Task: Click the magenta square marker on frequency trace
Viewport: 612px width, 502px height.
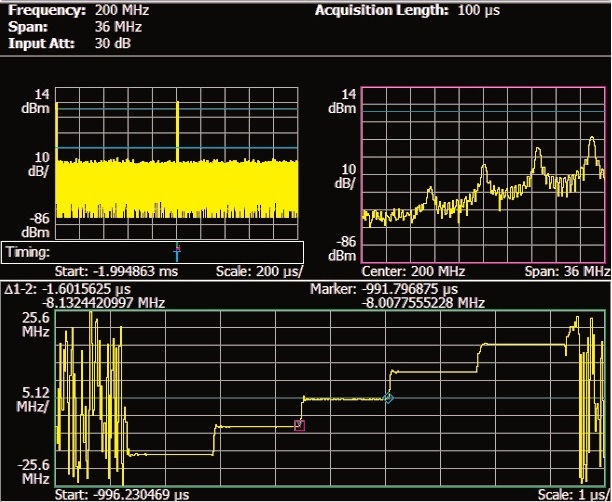Action: (299, 425)
